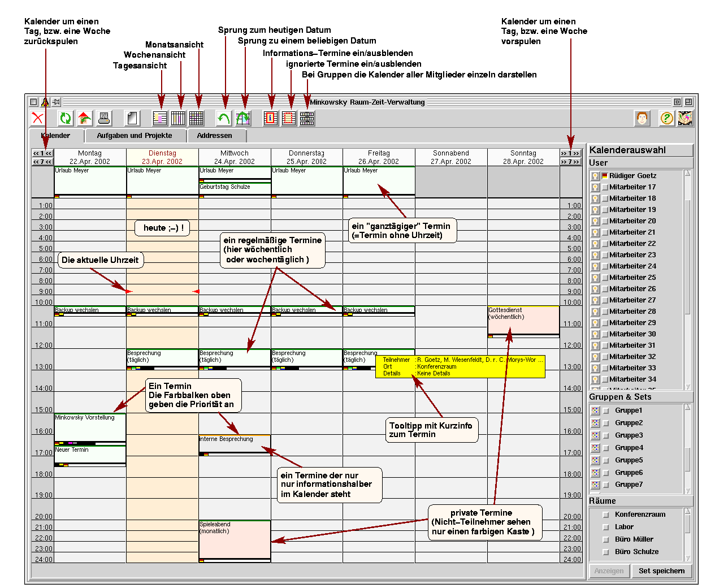Click the group icon beside Gruppe5
Screen dimensions: 702x588
(x=595, y=460)
